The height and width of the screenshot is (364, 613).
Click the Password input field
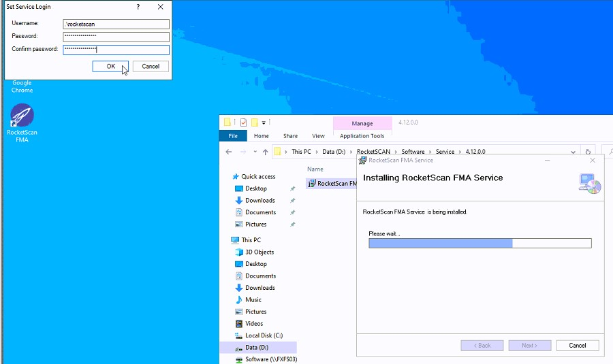[116, 37]
